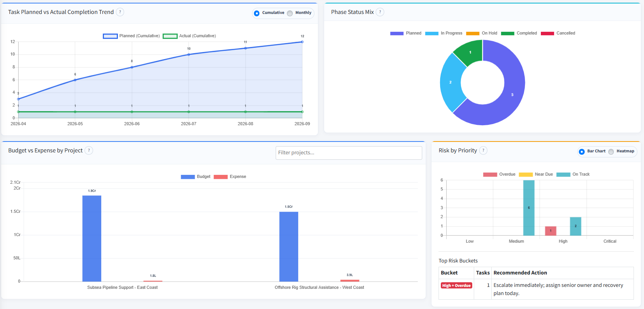The height and width of the screenshot is (309, 644).
Task: Open help icon beside Task Completion Trend title
Action: [x=120, y=12]
